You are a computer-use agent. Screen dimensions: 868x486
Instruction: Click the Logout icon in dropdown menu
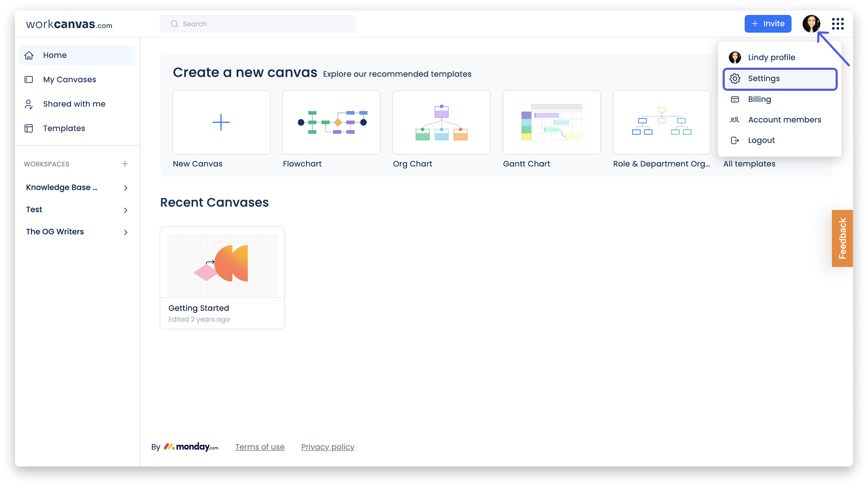735,141
